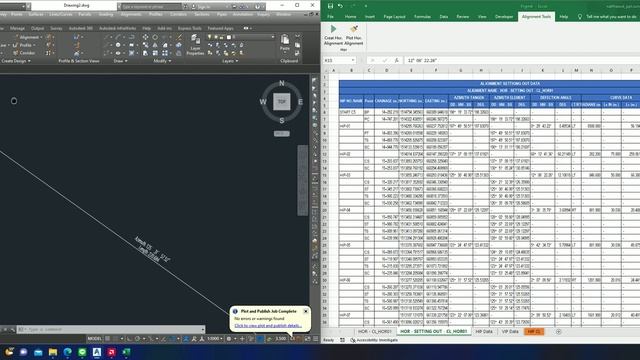
Task: Click the ViewCube TOP face
Action: [282, 102]
